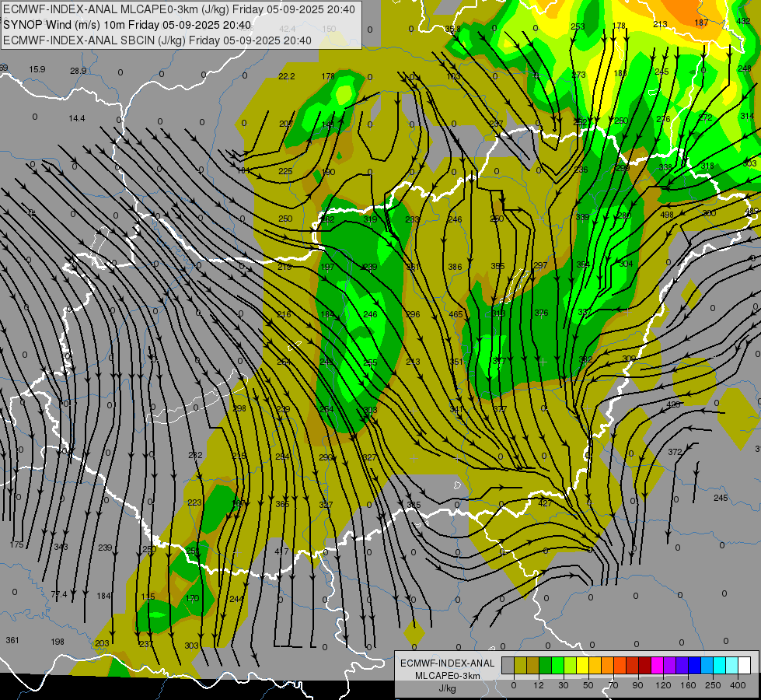Click the map value '14.4'

point(77,118)
